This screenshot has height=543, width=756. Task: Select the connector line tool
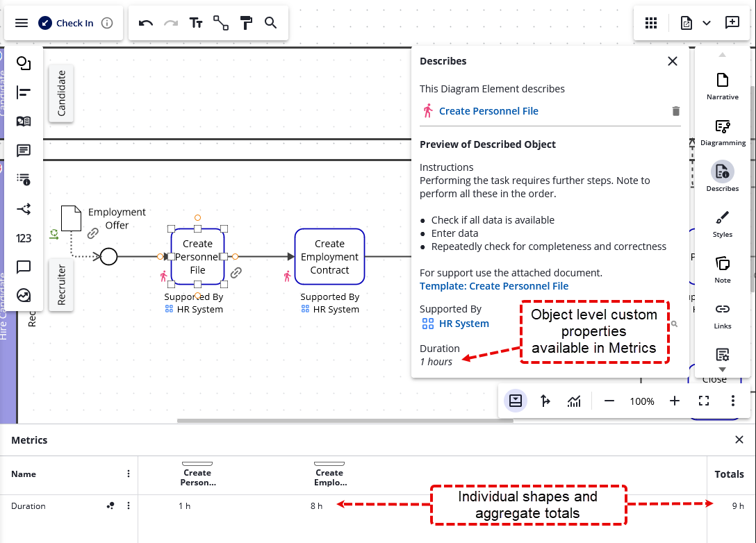click(x=221, y=23)
